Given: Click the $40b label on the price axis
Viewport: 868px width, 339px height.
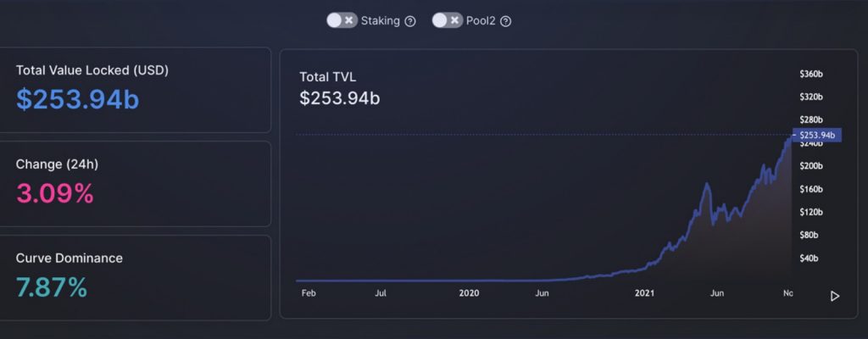Looking at the screenshot, I should click(810, 258).
